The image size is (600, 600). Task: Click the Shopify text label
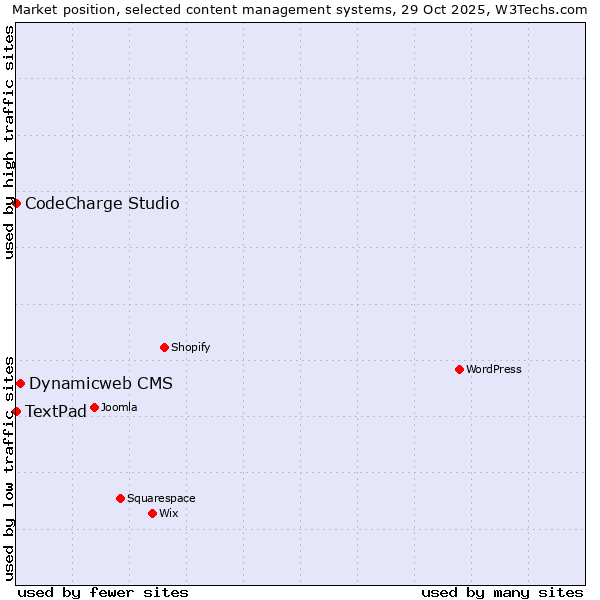pos(190,348)
